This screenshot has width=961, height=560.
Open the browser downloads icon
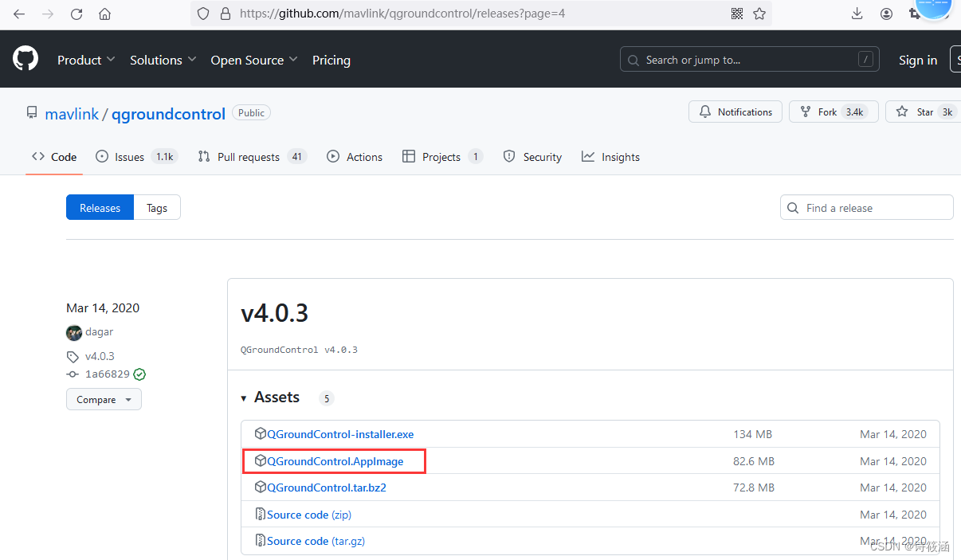(857, 14)
